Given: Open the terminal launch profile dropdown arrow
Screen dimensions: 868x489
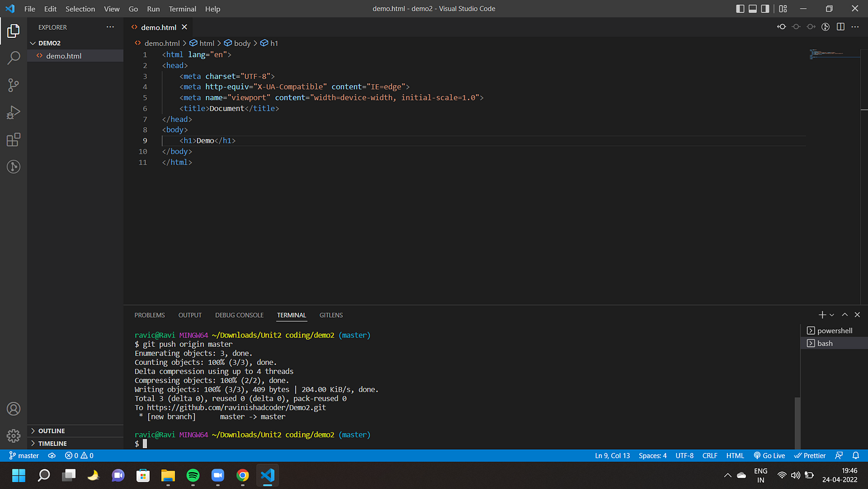Looking at the screenshot, I should click(x=832, y=315).
